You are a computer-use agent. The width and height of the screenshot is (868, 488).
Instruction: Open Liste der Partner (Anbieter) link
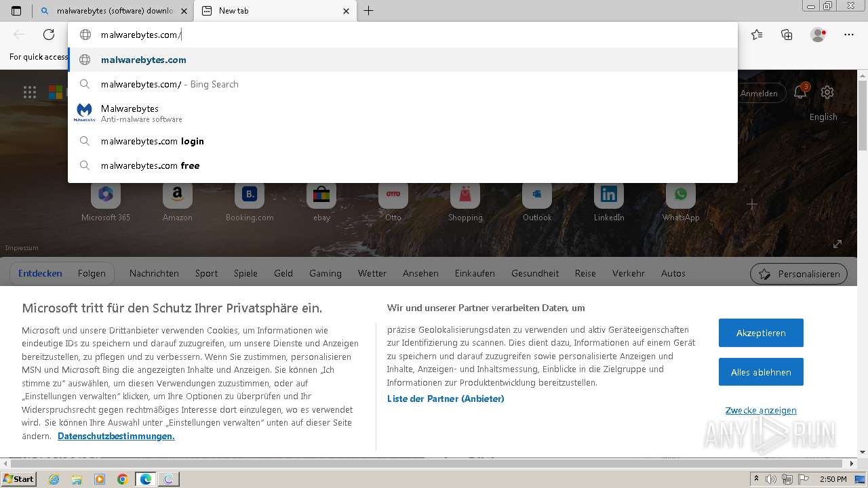446,399
